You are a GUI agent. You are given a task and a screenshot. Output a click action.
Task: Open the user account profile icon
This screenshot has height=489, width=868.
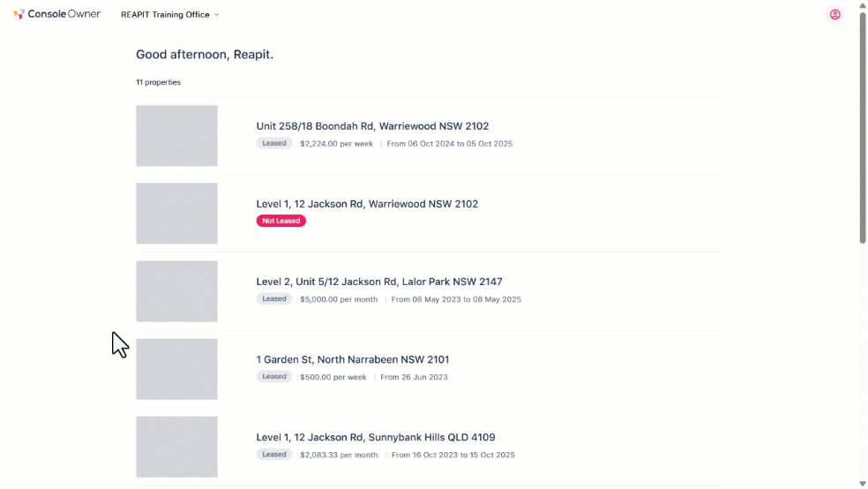pos(834,14)
